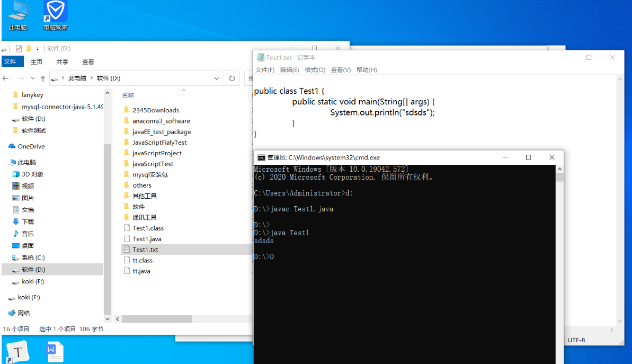632x364 pixels.
Task: Open Notepad 查看(V) menu
Action: [341, 70]
